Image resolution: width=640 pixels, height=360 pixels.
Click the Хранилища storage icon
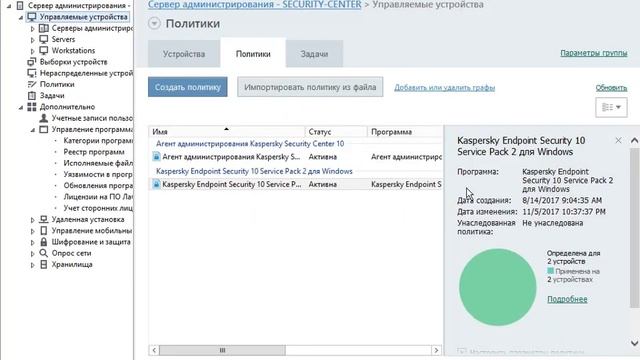(x=44, y=264)
